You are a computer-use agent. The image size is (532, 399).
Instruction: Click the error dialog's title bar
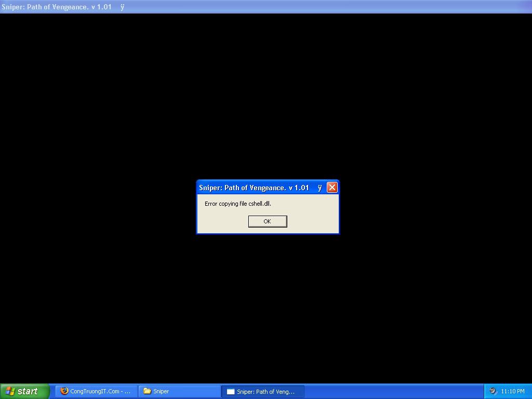[268, 187]
